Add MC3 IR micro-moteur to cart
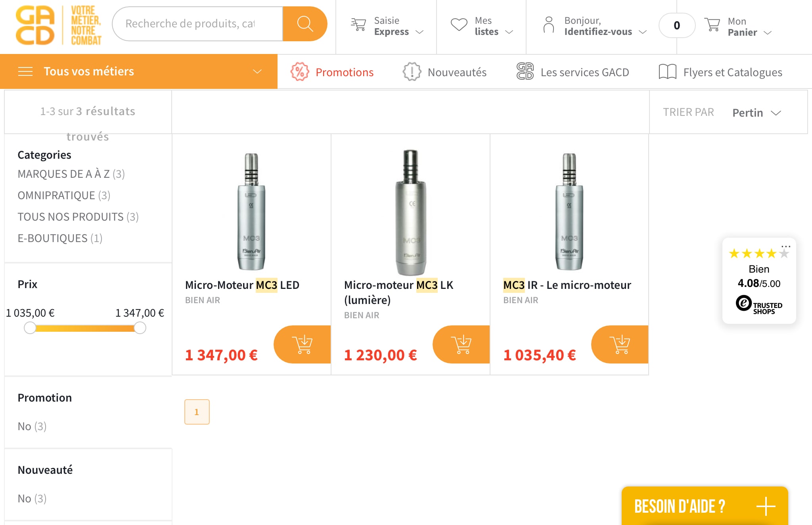The image size is (812, 525). coord(620,344)
